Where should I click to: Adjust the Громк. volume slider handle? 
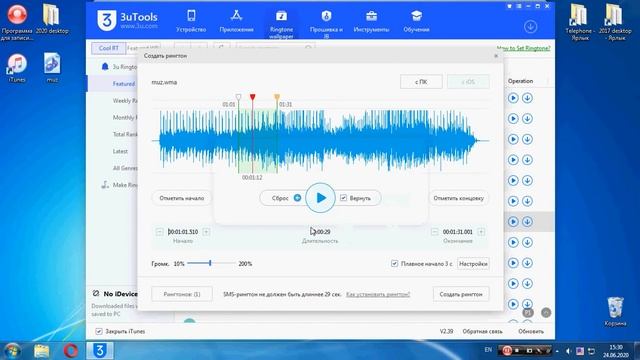[x=210, y=264]
